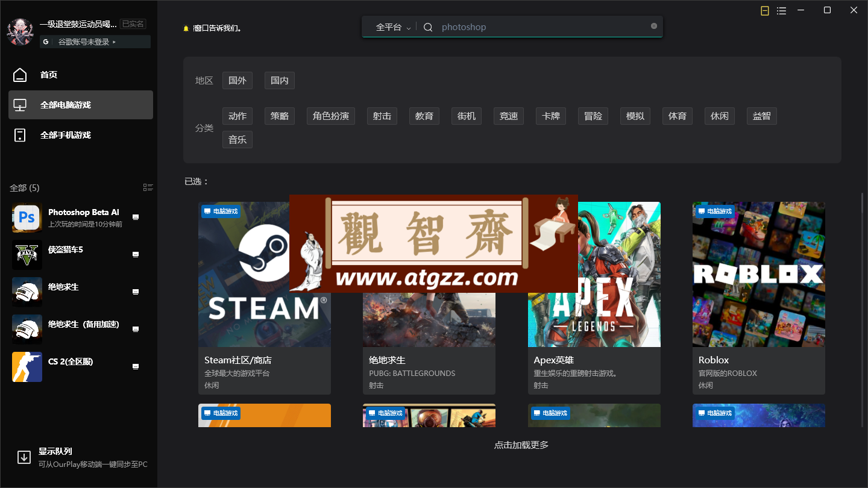
Task: Toggle the 动作 category filter
Action: pos(237,116)
